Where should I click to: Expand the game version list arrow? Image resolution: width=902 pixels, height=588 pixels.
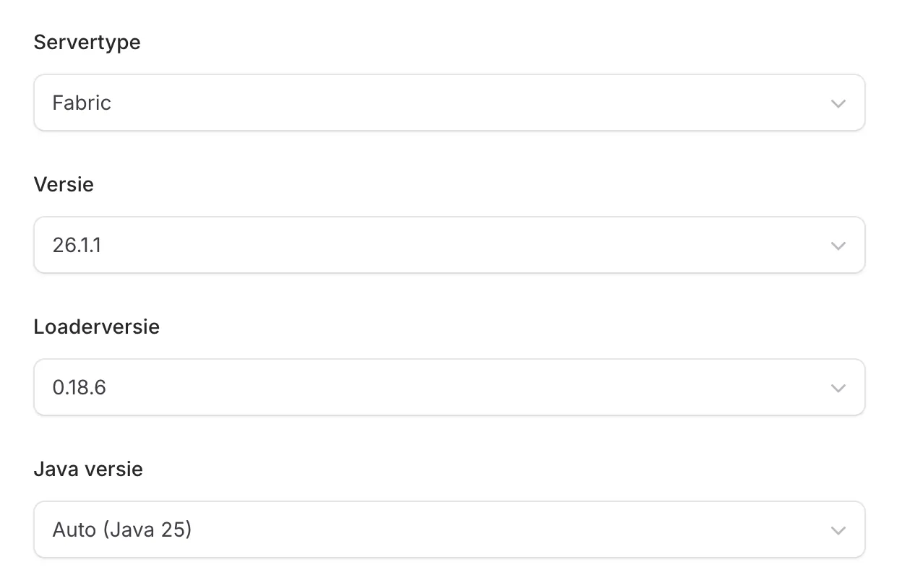point(838,246)
